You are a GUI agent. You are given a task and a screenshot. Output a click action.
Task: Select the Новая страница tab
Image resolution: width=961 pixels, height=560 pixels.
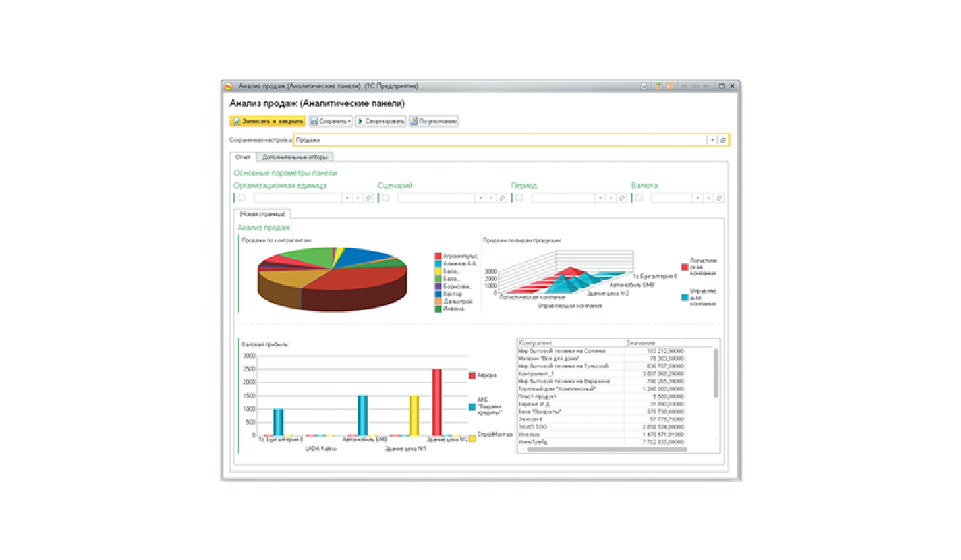point(263,214)
